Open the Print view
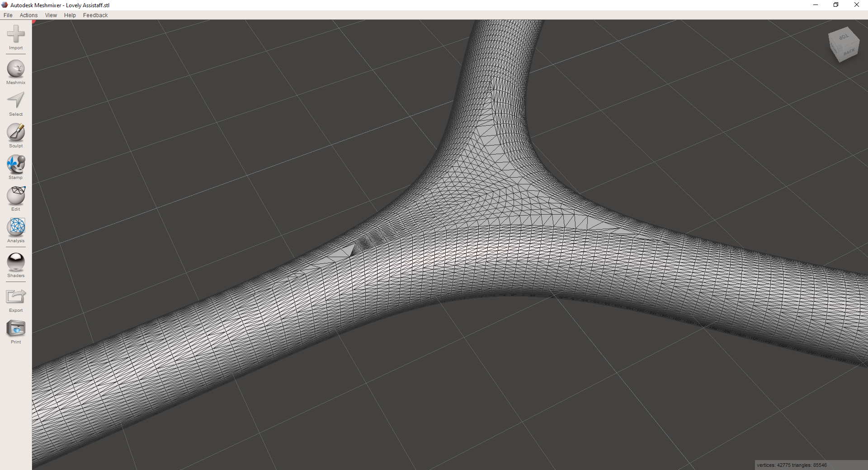The image size is (868, 470). click(x=16, y=329)
